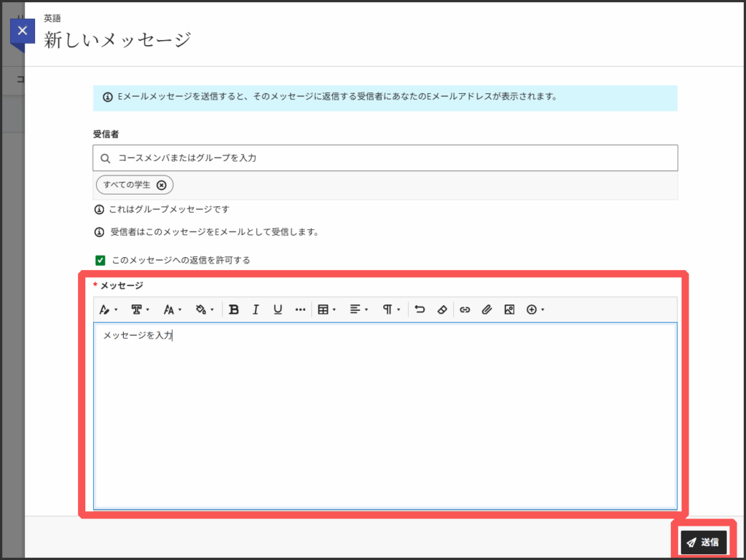Expand the insert table dropdown
This screenshot has height=560, width=746.
326,309
